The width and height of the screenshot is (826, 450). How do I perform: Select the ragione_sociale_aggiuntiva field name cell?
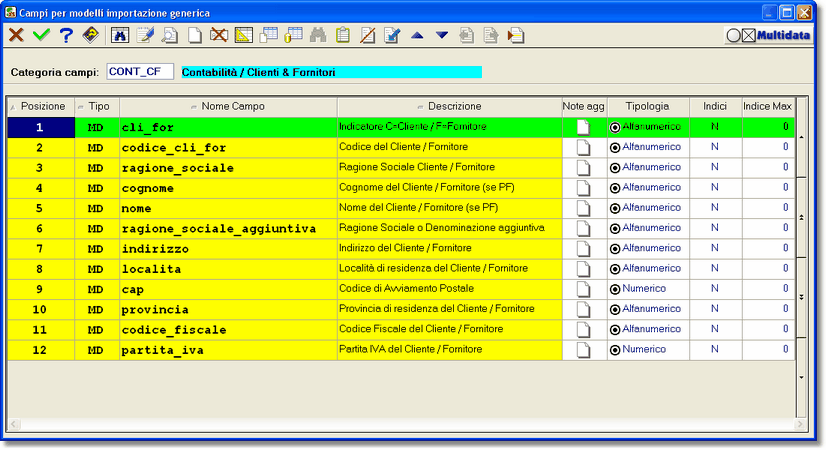[229, 229]
